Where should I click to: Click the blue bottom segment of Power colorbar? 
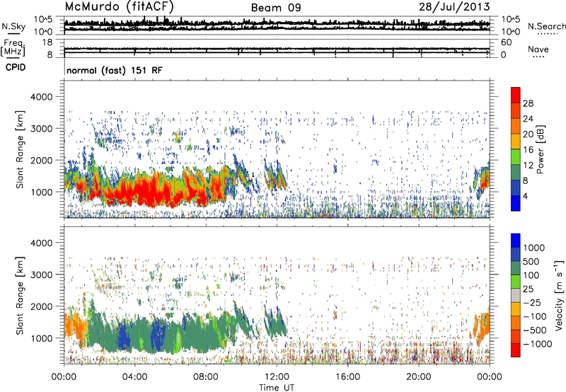516,203
